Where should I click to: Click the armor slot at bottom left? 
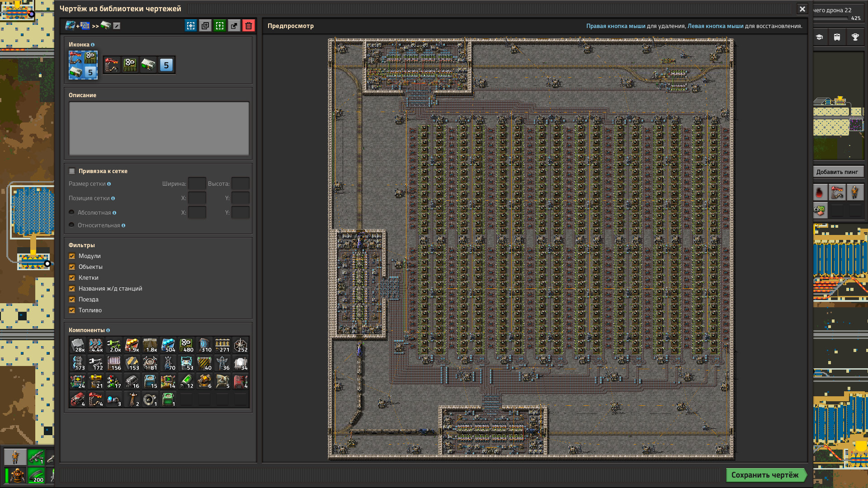pyautogui.click(x=16, y=475)
